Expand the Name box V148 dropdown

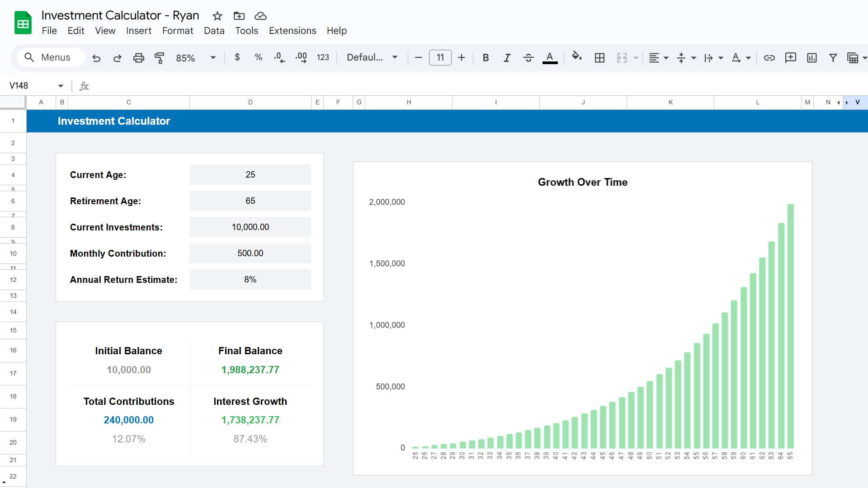point(61,86)
